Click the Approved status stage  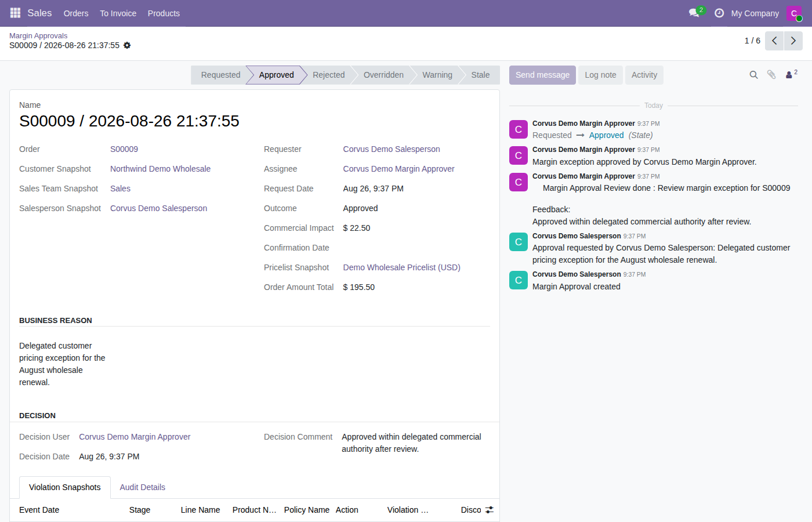point(276,75)
